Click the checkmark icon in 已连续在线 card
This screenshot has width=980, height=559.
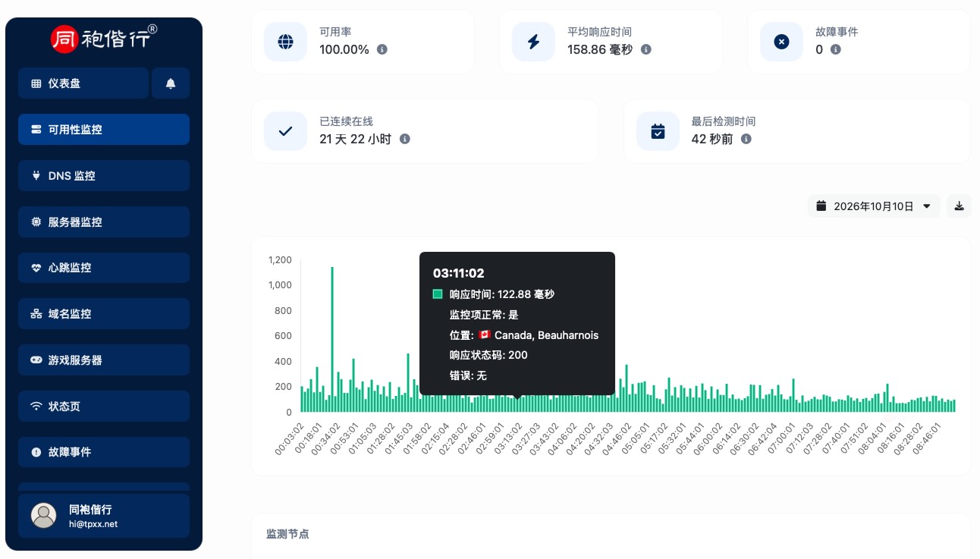coord(285,131)
